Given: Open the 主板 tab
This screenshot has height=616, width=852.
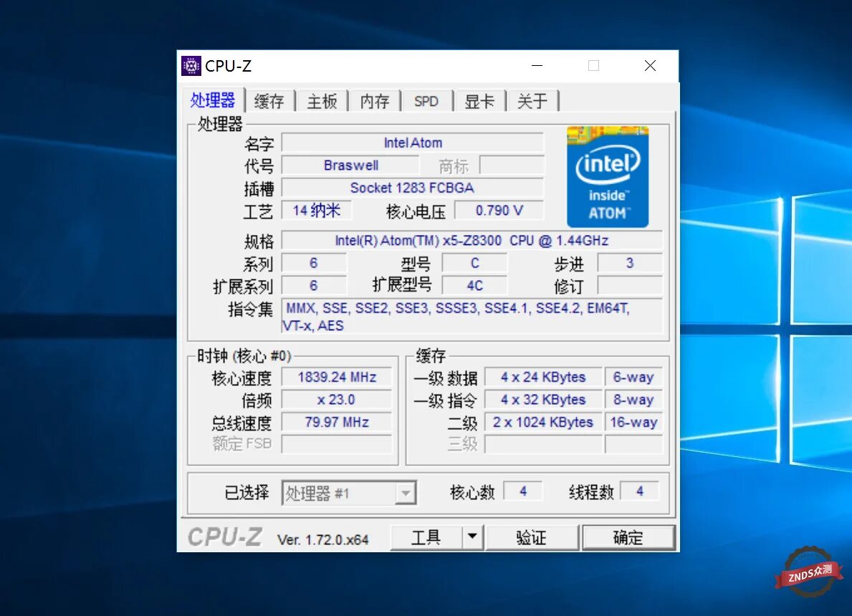Looking at the screenshot, I should point(322,101).
